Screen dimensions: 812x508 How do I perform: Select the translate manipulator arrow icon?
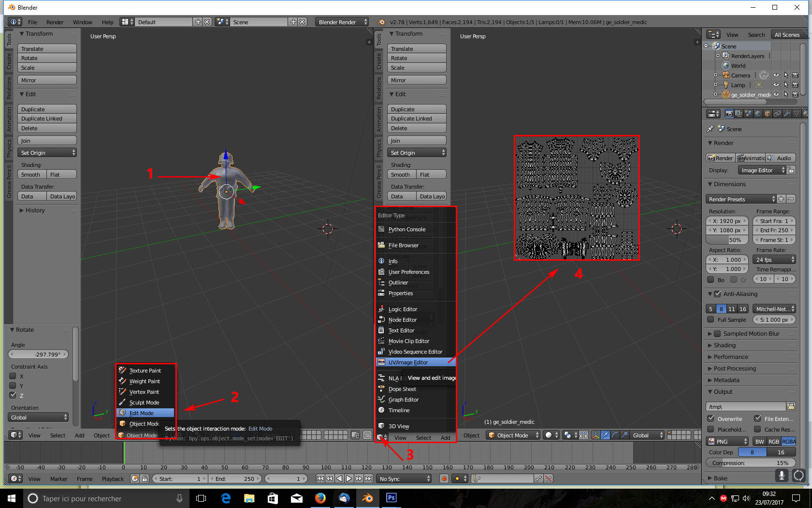[x=605, y=435]
